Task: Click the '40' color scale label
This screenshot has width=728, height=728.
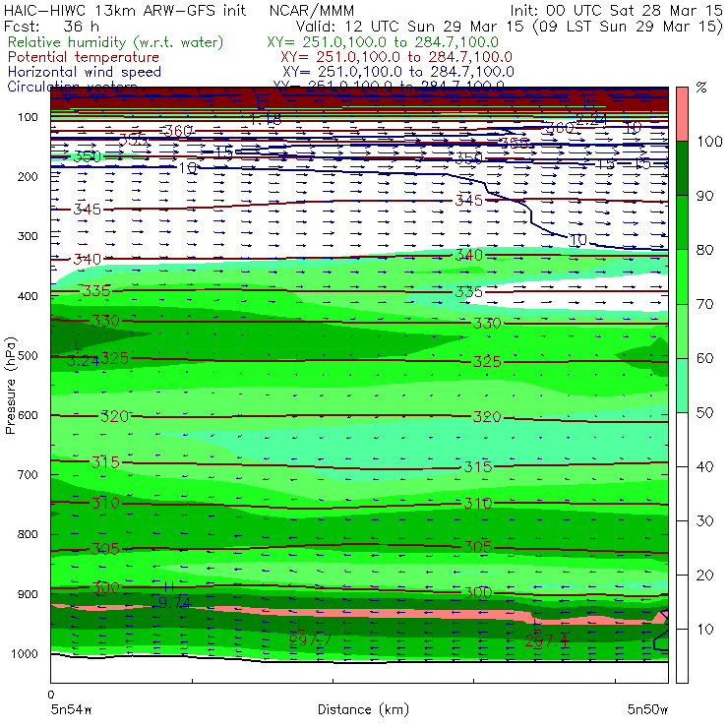Action: click(704, 467)
